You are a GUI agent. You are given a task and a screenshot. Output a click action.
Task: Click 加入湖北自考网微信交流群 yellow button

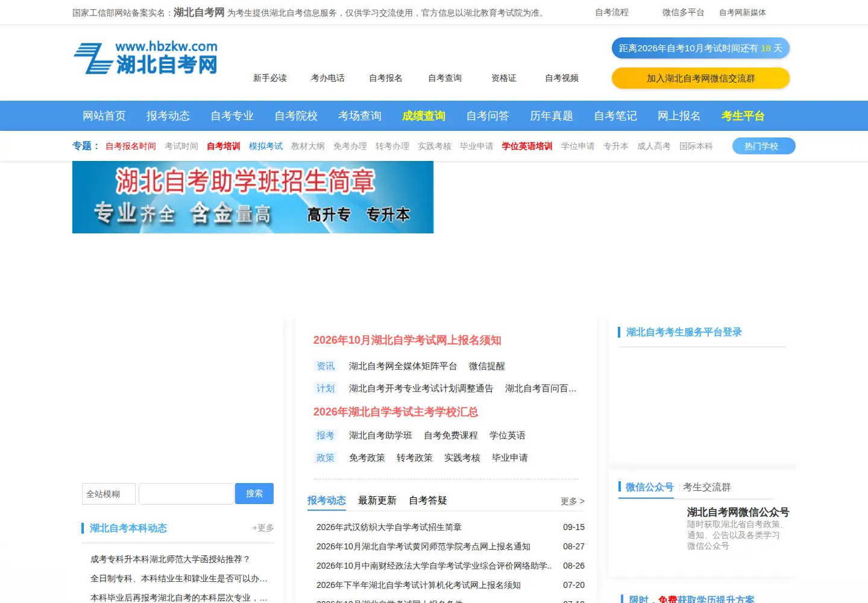pyautogui.click(x=700, y=78)
